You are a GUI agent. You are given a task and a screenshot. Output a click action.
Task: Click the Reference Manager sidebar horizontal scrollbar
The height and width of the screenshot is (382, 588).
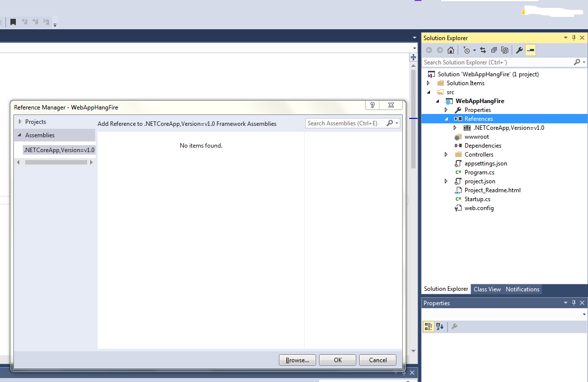point(56,162)
